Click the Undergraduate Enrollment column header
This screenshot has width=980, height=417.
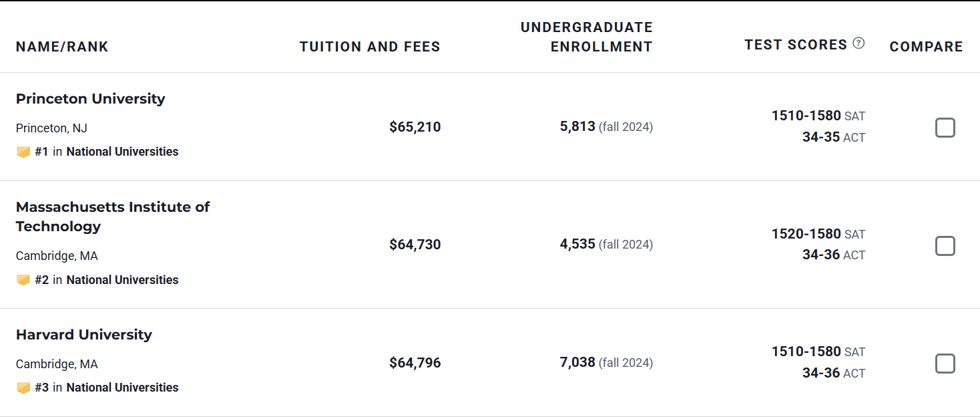tap(586, 37)
